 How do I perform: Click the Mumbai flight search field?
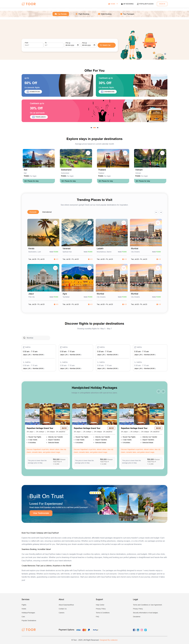[36, 338]
